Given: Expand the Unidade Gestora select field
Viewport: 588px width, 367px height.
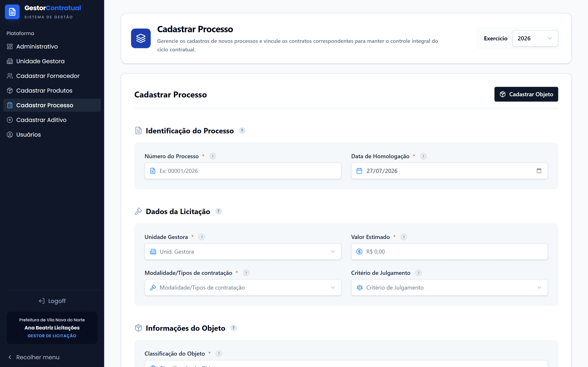Looking at the screenshot, I should 243,252.
